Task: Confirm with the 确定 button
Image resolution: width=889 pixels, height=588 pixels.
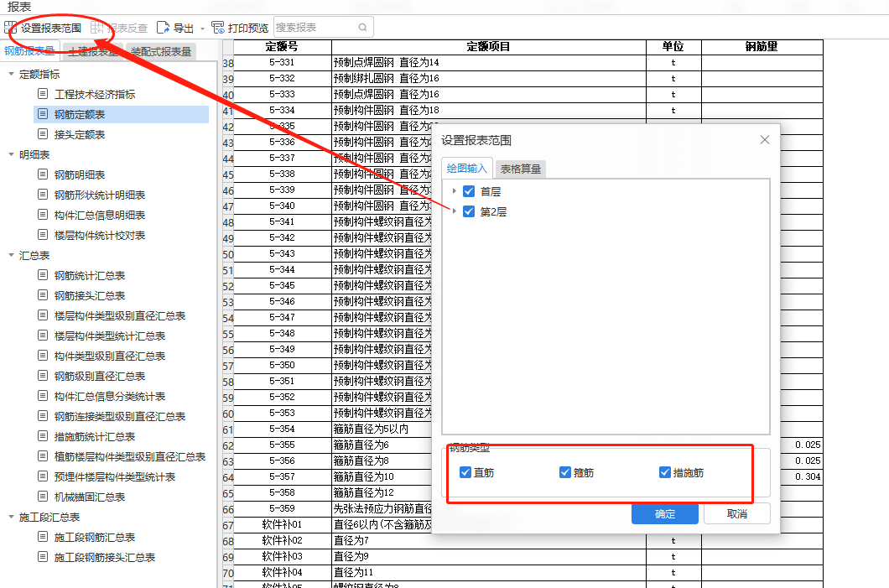Action: point(665,513)
